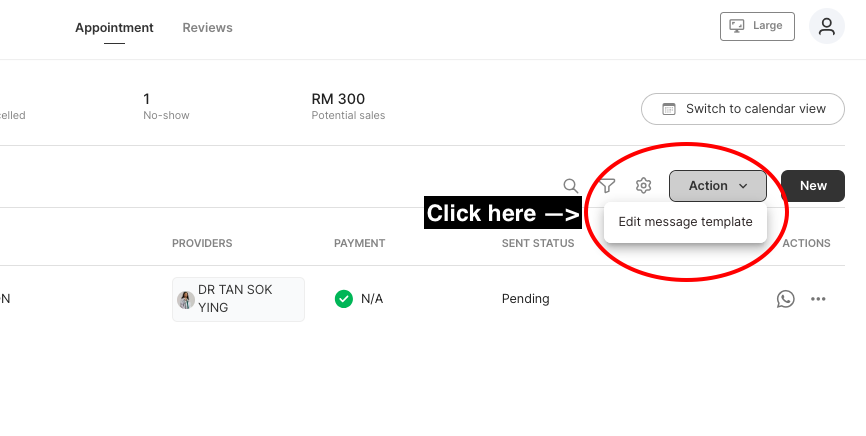
Task: Select the Appointment tab
Action: pyautogui.click(x=114, y=28)
